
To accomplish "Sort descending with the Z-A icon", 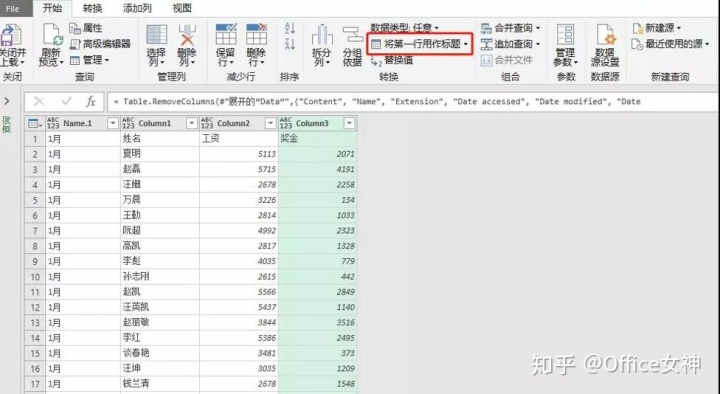I will tap(290, 45).
